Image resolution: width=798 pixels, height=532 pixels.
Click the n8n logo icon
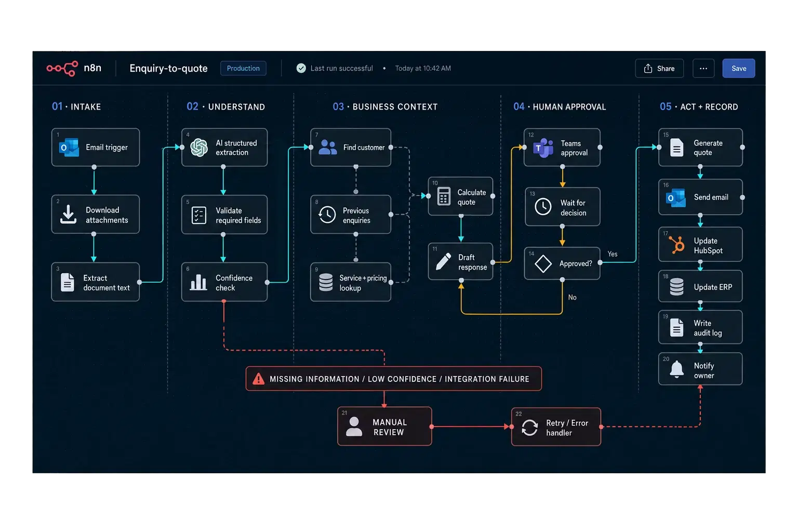point(62,68)
